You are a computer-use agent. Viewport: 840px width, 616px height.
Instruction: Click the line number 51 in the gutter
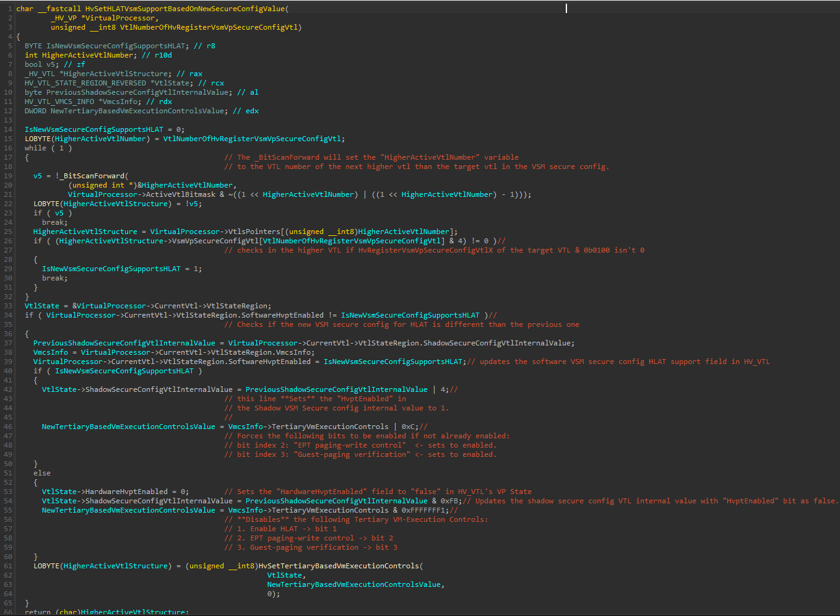pos(8,473)
